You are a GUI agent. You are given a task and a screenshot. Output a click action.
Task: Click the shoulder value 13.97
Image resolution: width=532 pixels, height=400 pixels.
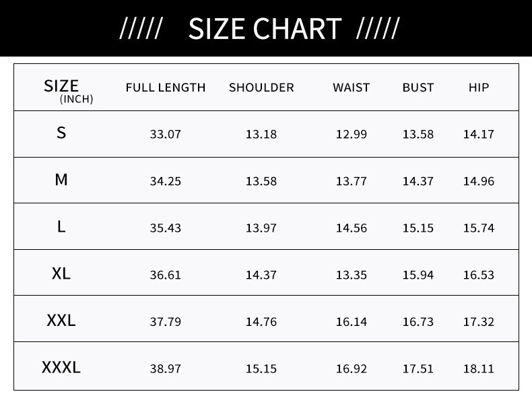[x=261, y=228]
